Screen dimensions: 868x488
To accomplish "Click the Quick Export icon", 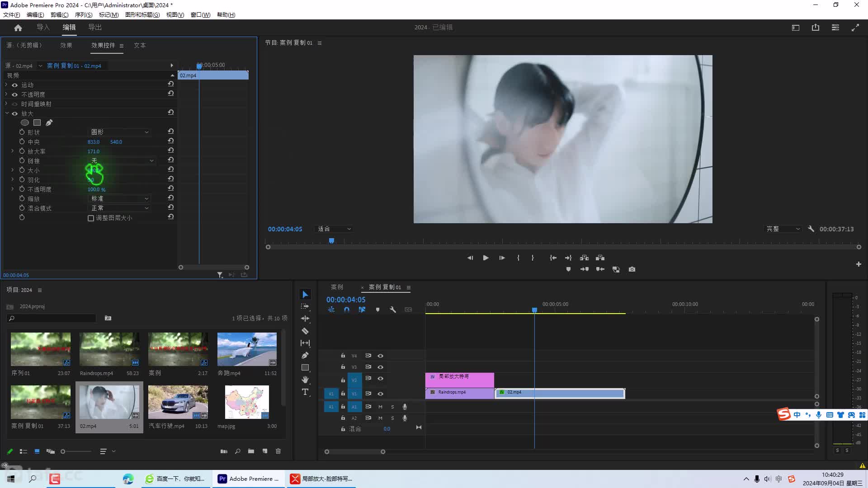I will tap(816, 28).
